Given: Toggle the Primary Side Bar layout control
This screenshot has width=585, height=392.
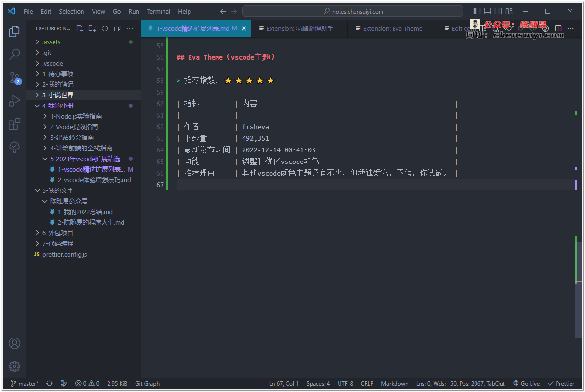Looking at the screenshot, I should coord(476,11).
